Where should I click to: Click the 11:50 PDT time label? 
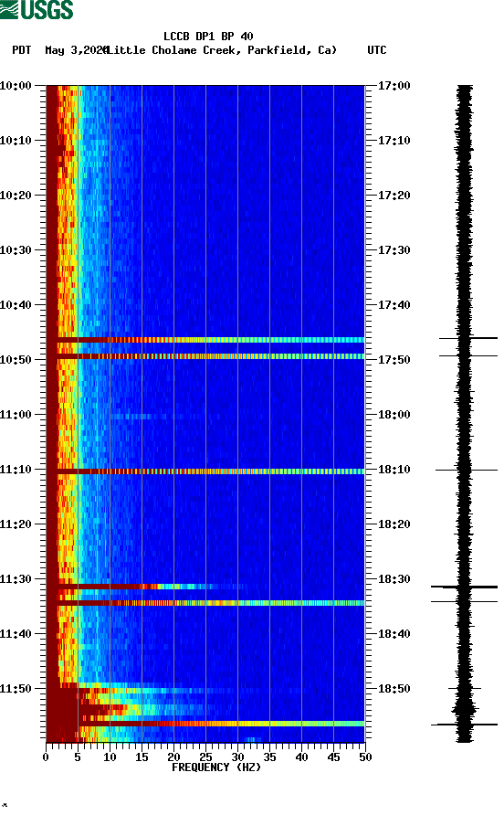click(x=16, y=689)
